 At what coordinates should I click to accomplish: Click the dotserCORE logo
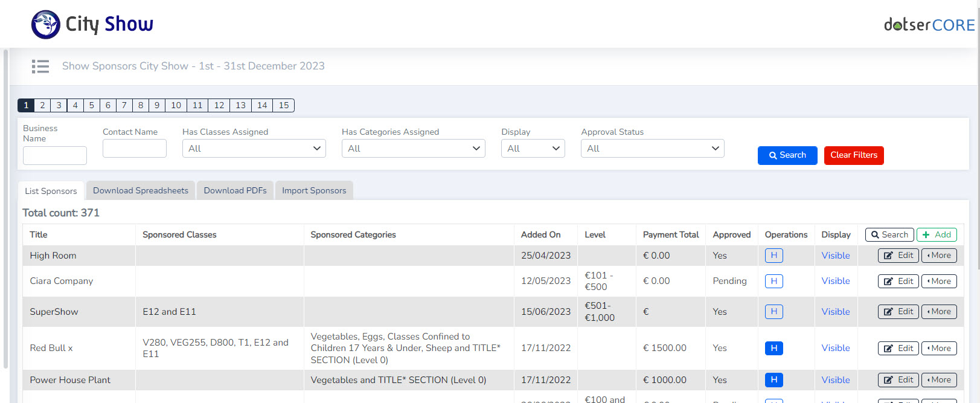[x=929, y=25]
